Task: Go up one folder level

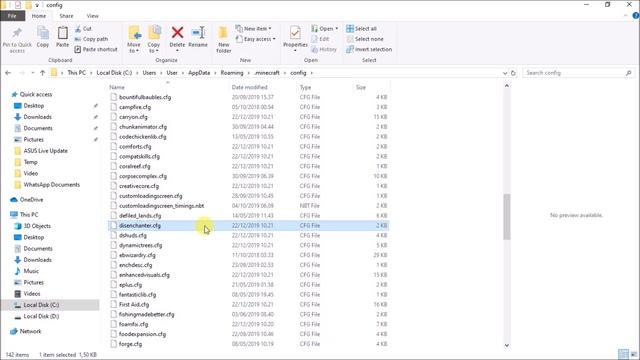Action: (x=42, y=73)
